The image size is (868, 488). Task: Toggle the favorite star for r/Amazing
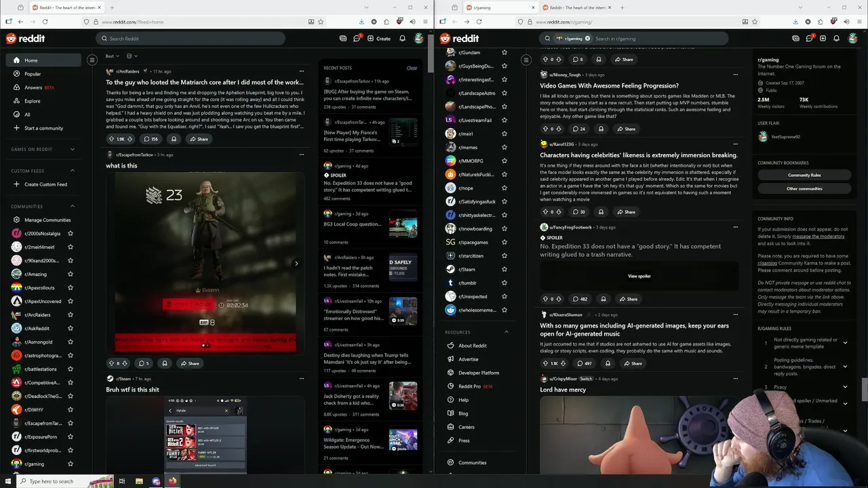(x=71, y=274)
